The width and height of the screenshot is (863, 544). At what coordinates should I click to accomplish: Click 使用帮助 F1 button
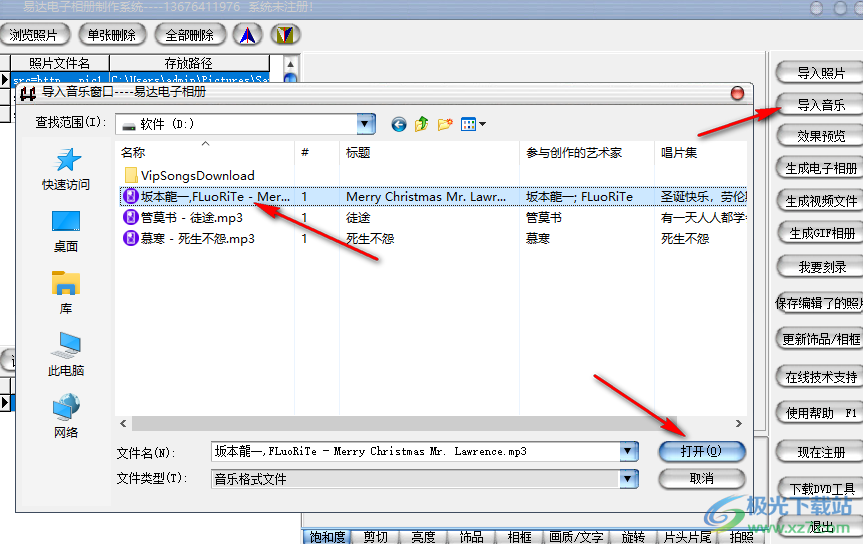pyautogui.click(x=820, y=413)
